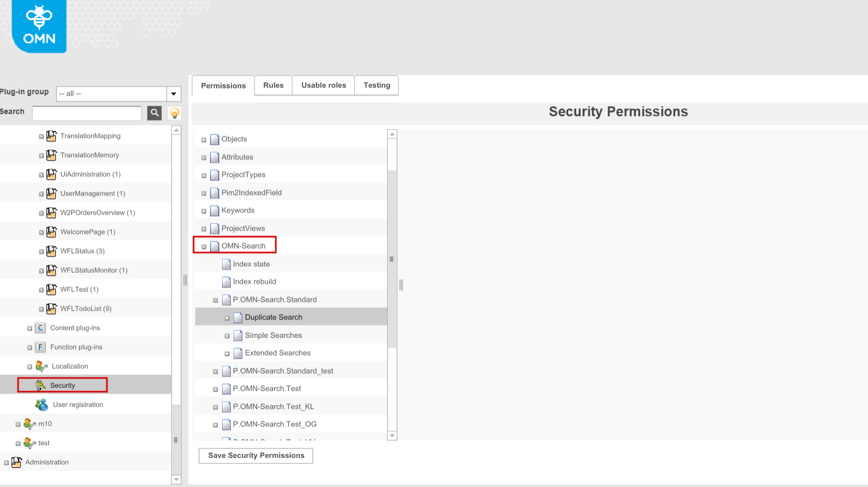Open the Usable roles tab
Image resolution: width=868 pixels, height=487 pixels.
pos(323,85)
